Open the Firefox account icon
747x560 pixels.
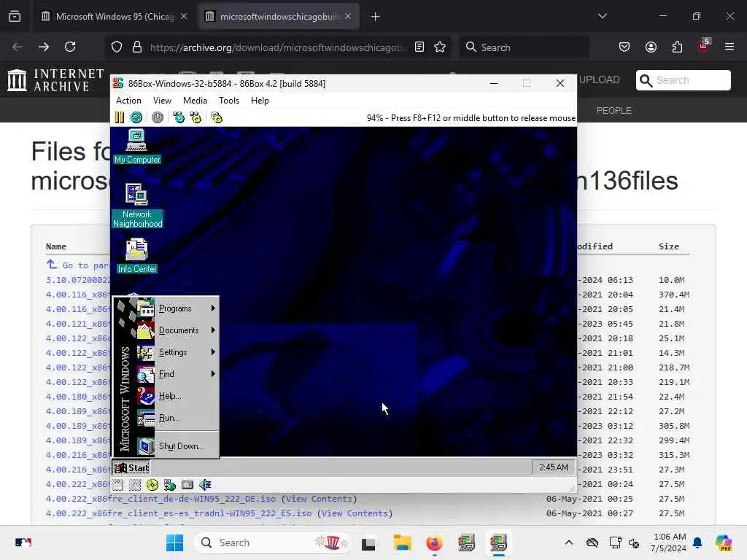click(x=651, y=47)
